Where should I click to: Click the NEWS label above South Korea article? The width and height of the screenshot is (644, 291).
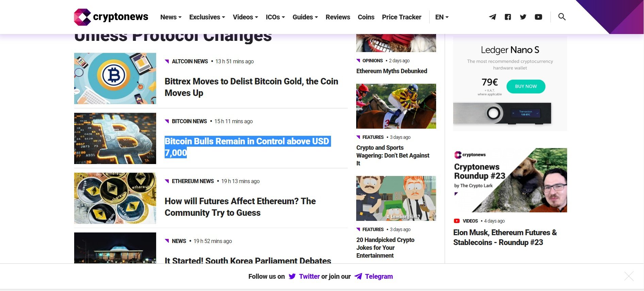[179, 241]
